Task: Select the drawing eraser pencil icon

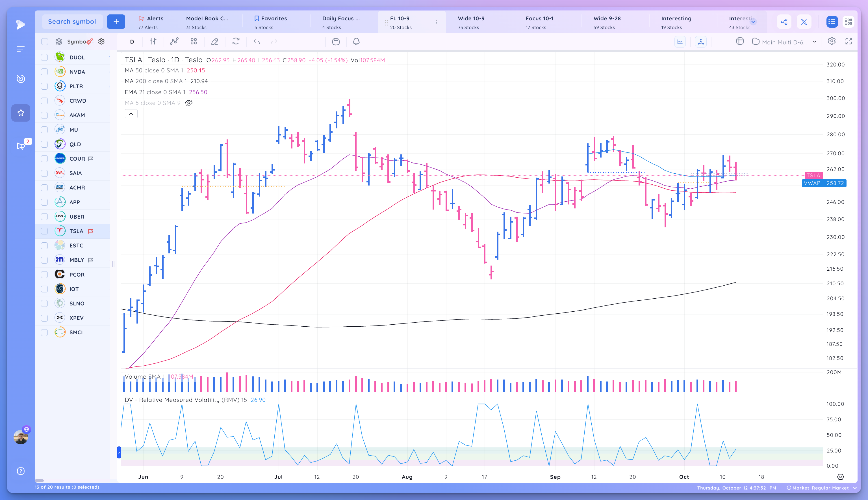Action: pyautogui.click(x=215, y=42)
